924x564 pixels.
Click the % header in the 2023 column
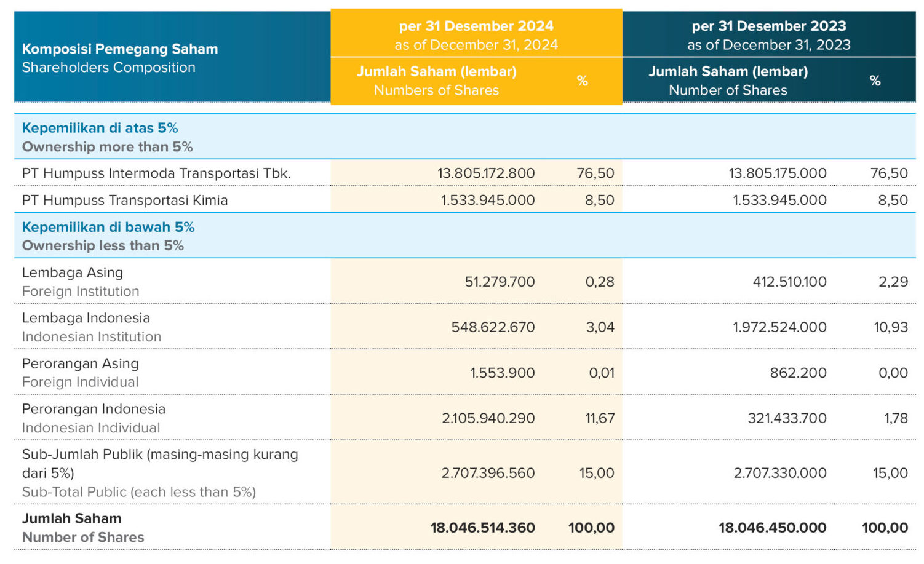(875, 81)
